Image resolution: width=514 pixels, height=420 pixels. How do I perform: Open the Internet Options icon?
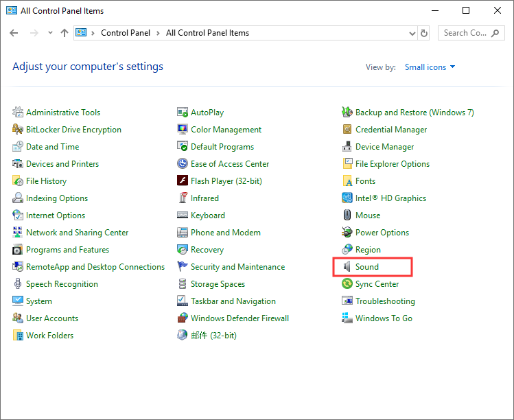pos(18,215)
